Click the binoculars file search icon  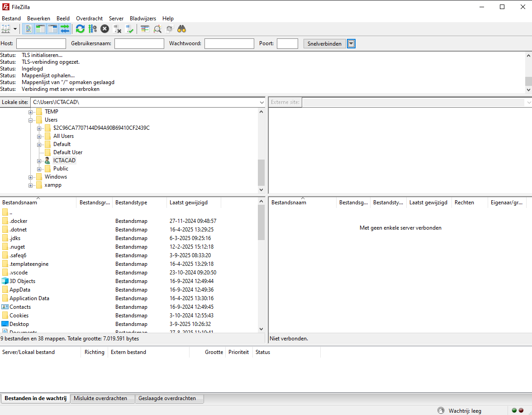click(182, 29)
